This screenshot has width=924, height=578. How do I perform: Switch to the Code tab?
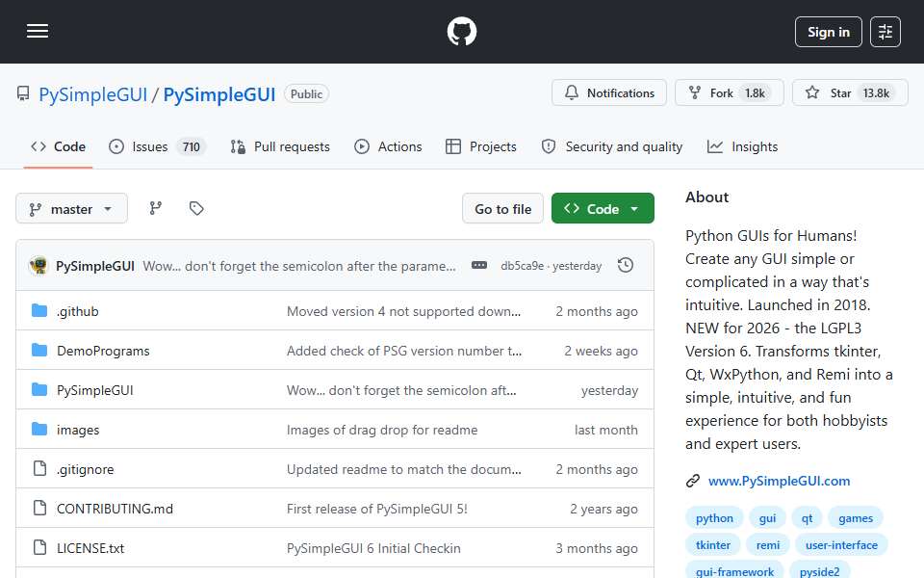tap(58, 146)
